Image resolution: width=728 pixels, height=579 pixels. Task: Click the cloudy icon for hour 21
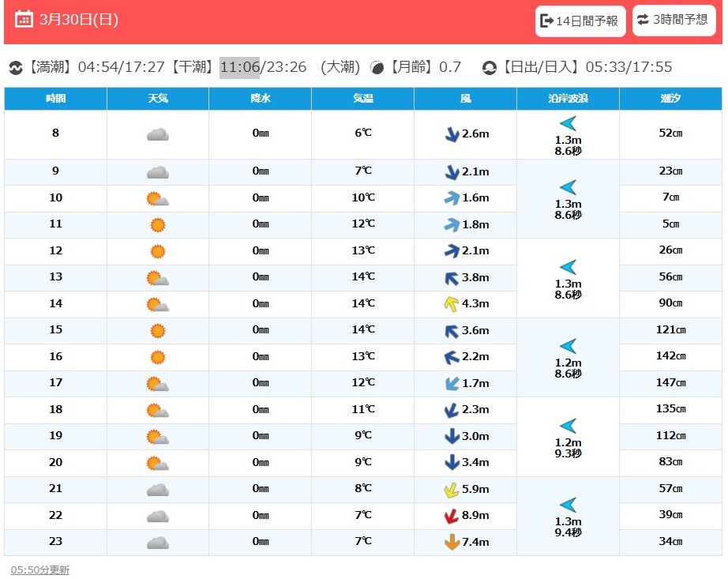[158, 490]
